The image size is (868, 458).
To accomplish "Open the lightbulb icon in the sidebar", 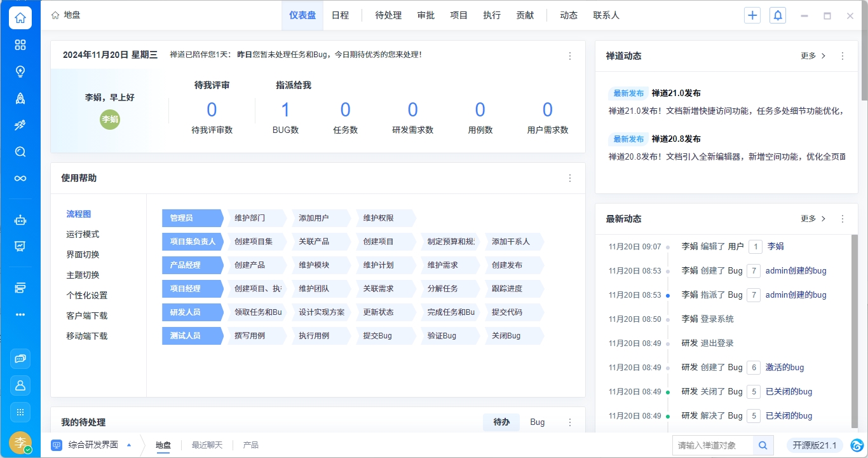I will click(x=20, y=71).
